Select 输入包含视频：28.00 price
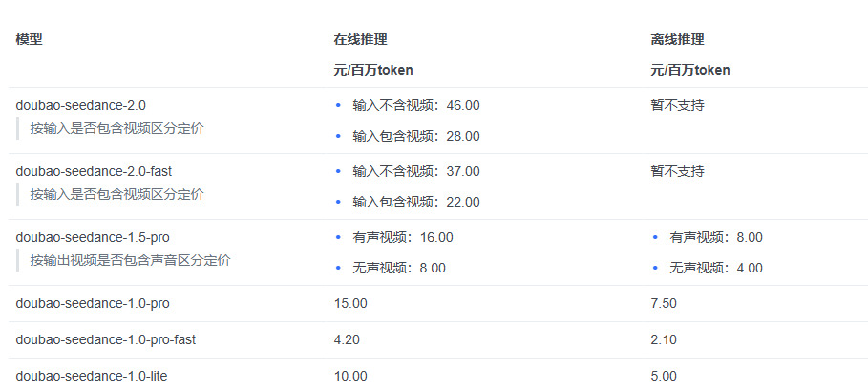Viewport: 868px width, 392px height. click(416, 136)
